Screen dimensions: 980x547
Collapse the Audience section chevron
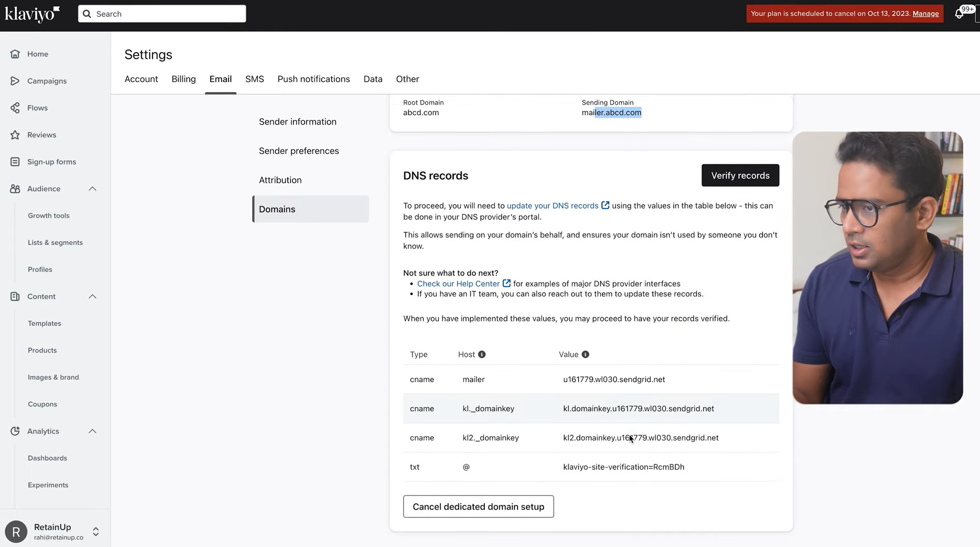point(92,189)
